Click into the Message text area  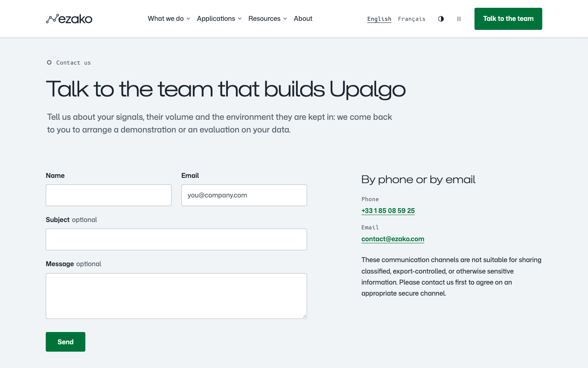pyautogui.click(x=176, y=296)
